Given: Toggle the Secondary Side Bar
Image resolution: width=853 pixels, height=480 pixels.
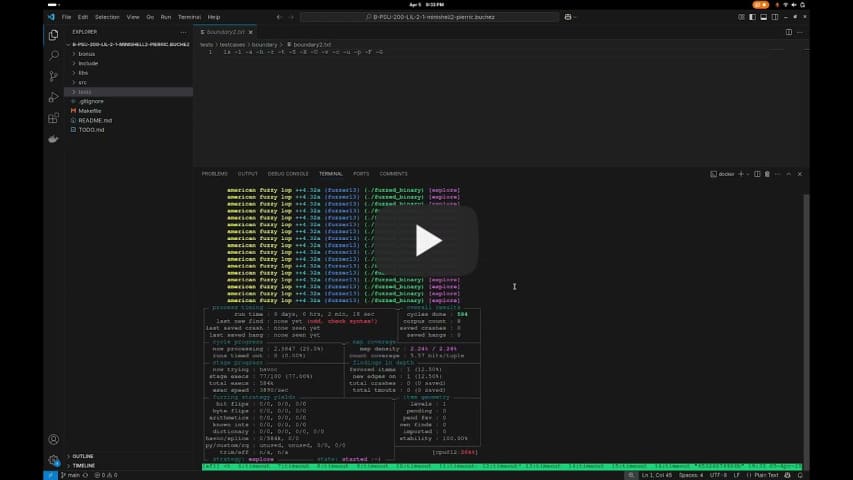Looking at the screenshot, I should click(775, 17).
